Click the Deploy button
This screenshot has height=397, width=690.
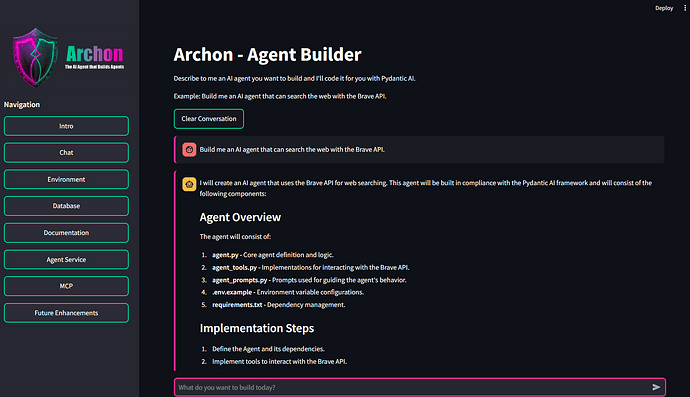(x=664, y=8)
